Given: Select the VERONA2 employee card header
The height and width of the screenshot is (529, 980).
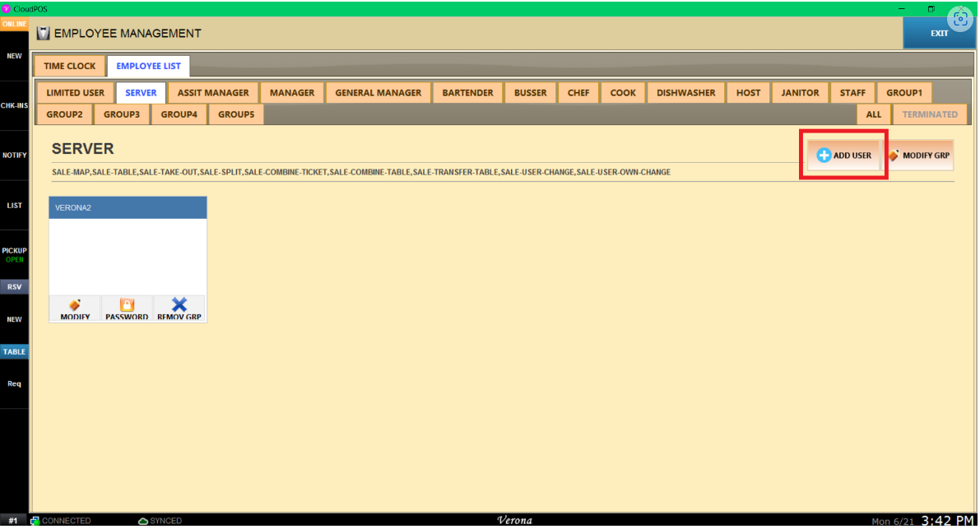Looking at the screenshot, I should 128,208.
